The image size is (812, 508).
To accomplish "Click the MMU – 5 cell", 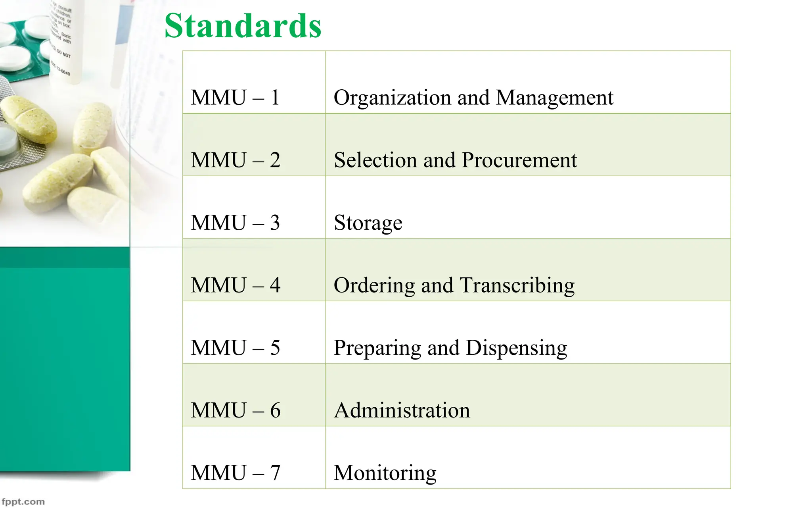I will coord(254,333).
